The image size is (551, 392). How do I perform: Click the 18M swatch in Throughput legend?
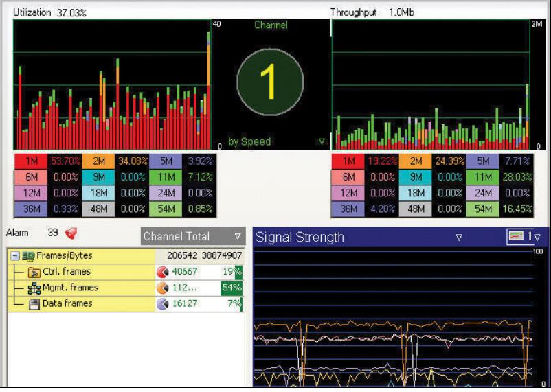coord(416,193)
